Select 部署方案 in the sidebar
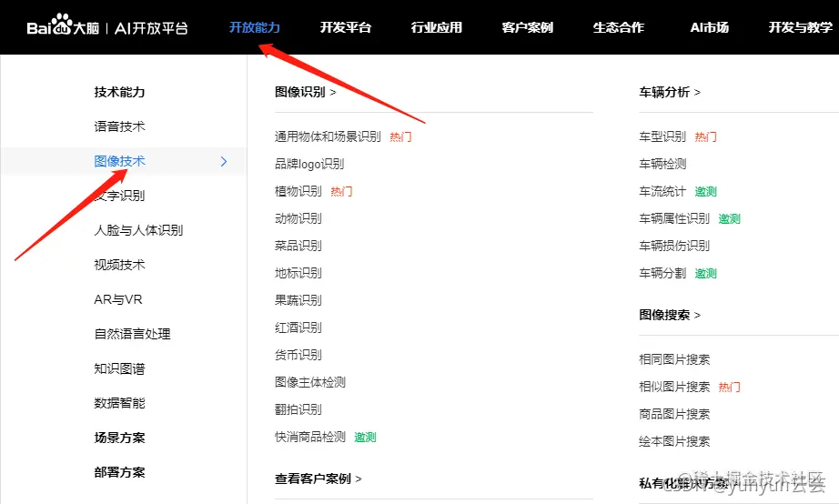This screenshot has height=504, width=839. (119, 472)
